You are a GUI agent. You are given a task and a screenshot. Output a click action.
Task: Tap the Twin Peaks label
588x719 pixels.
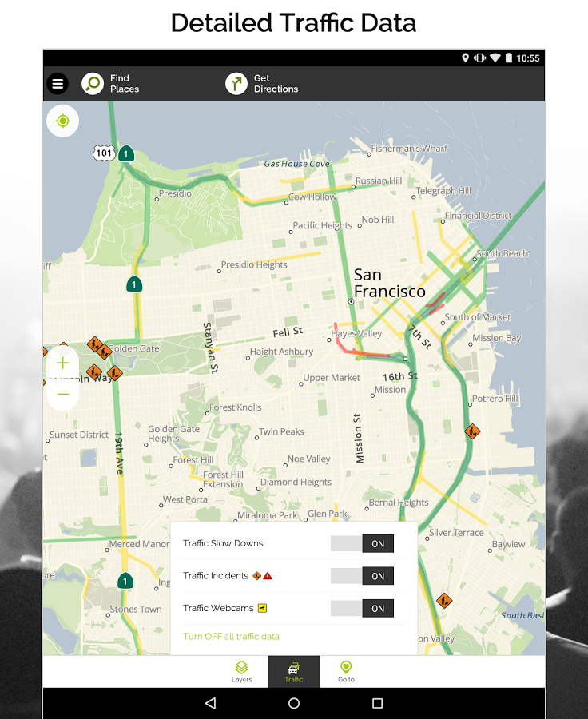pyautogui.click(x=281, y=432)
